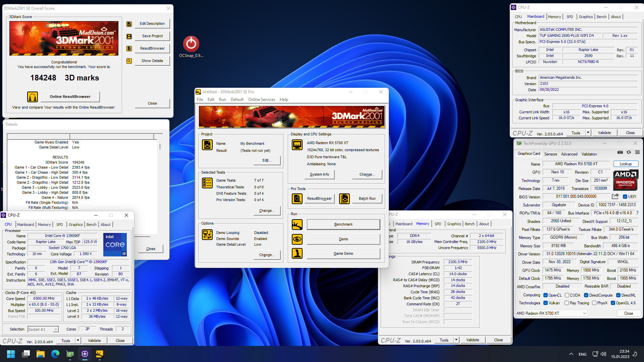Click Show Details button
Viewport: 644px width, 362px height.
pos(152,61)
